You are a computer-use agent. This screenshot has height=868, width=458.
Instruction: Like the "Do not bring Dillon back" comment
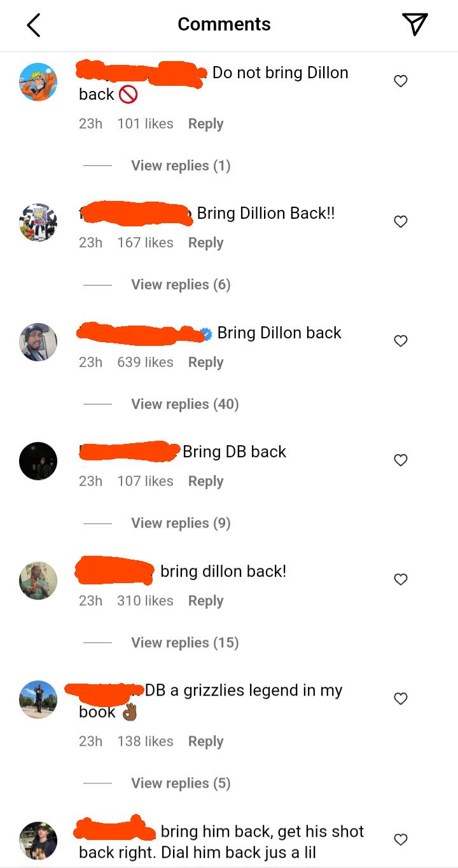pyautogui.click(x=401, y=81)
